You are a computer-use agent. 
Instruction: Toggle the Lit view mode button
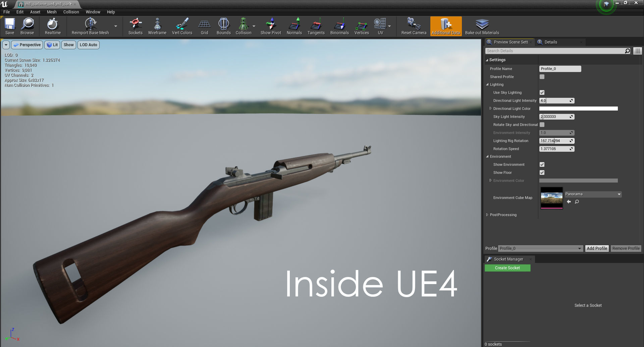[52, 45]
